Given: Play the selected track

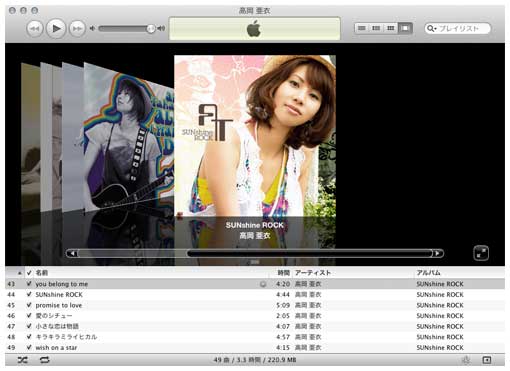Looking at the screenshot, I should click(x=56, y=29).
